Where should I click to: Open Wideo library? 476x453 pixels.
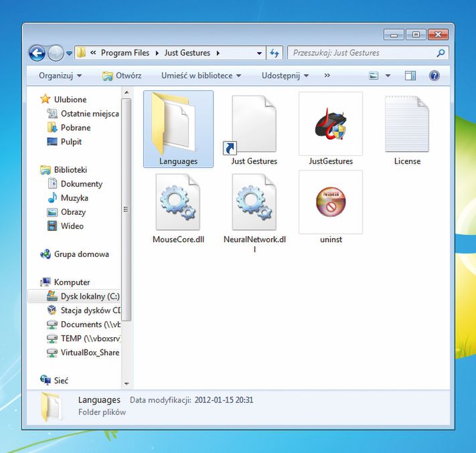point(65,226)
